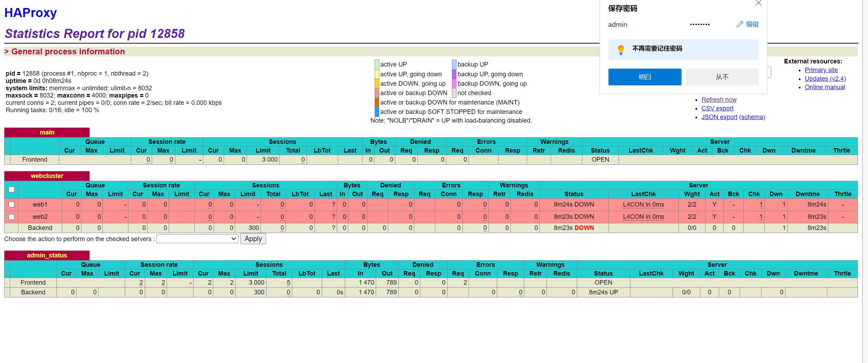Viewport: 868px width, 363px height.
Task: Open the JSON schema link
Action: point(752,117)
